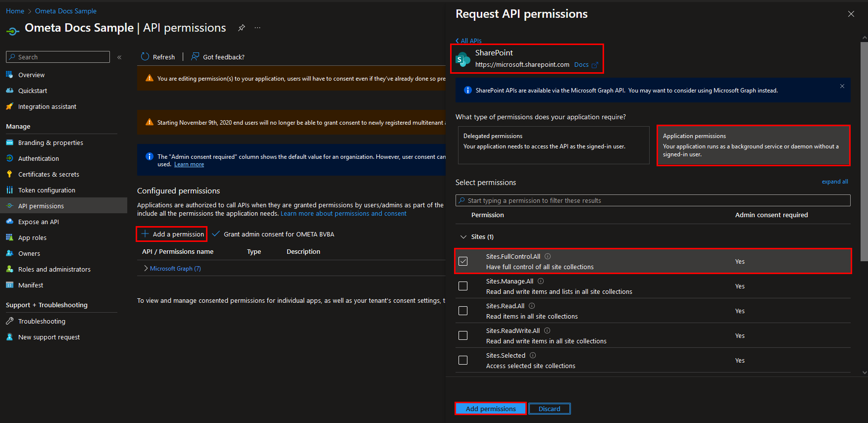868x423 pixels.
Task: Open the SharePoint Docs link
Action: (x=586, y=65)
